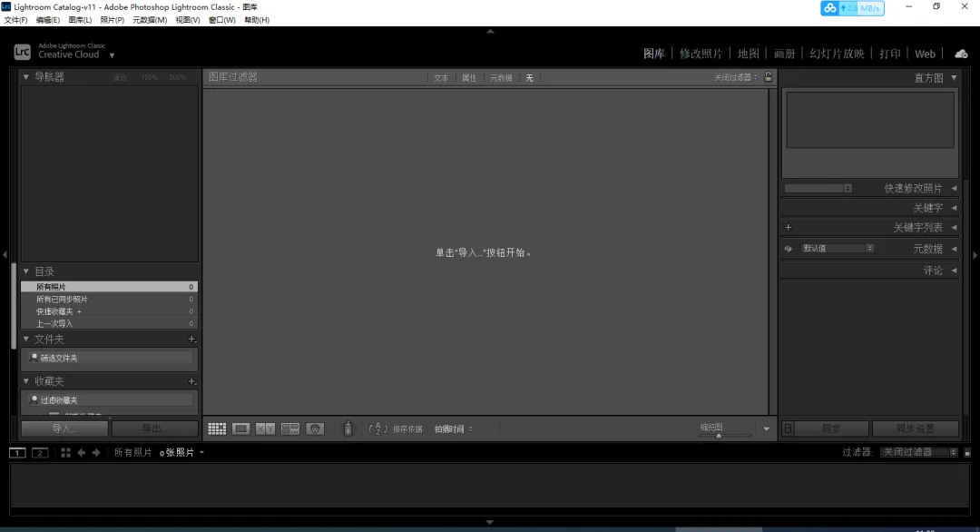Viewport: 980px width, 532px height.
Task: Go back with filmstrip left arrow
Action: click(x=82, y=453)
